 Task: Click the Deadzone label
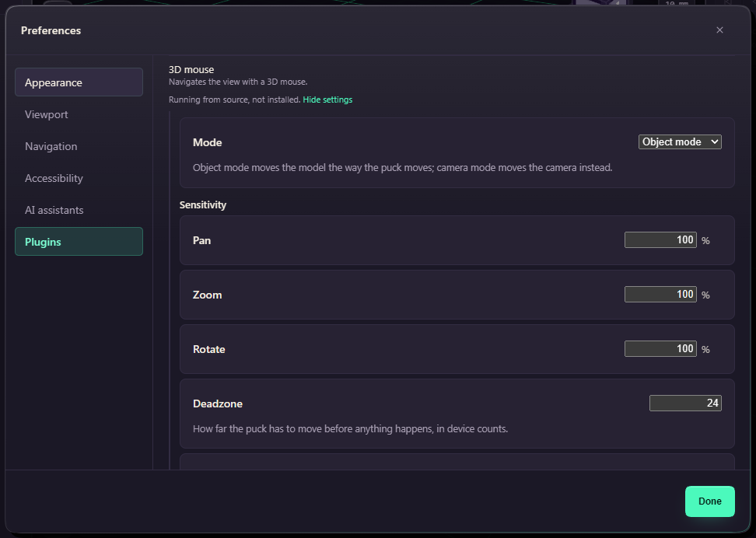(218, 403)
